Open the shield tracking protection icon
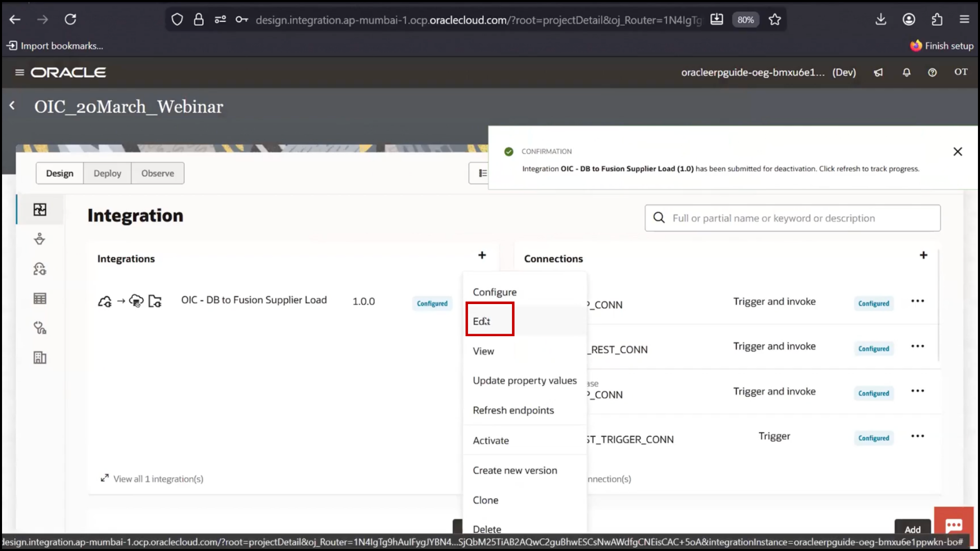 click(x=177, y=19)
